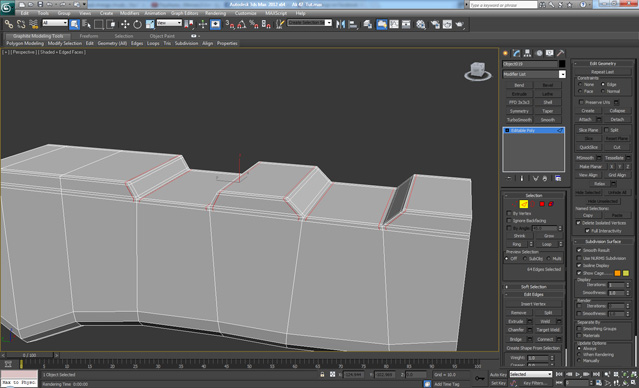Click the Bind to Space Warp icon
Screen dimensions: 639x388
coord(33,24)
